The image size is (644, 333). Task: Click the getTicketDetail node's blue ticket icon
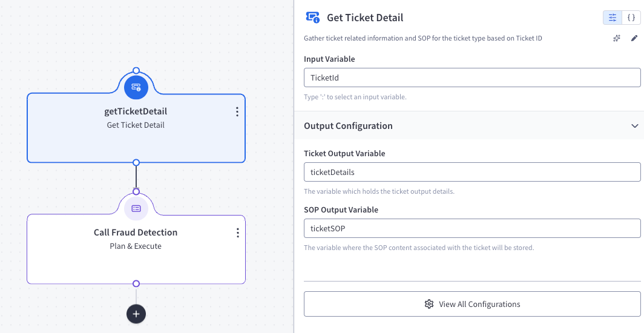[136, 87]
